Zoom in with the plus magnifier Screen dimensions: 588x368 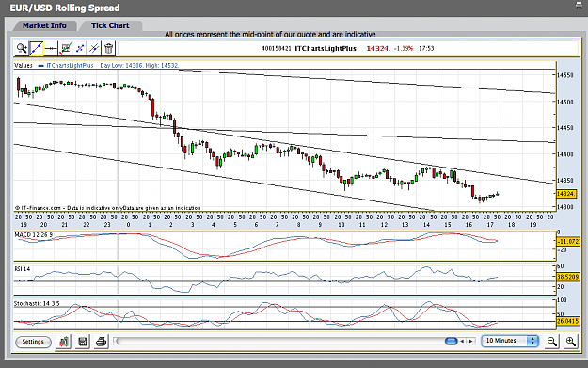[571, 342]
